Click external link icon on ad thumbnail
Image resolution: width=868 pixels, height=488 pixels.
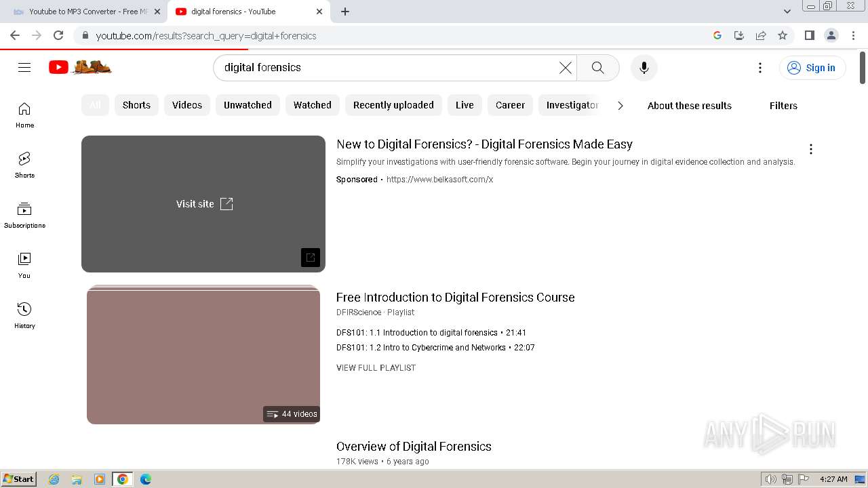311,258
